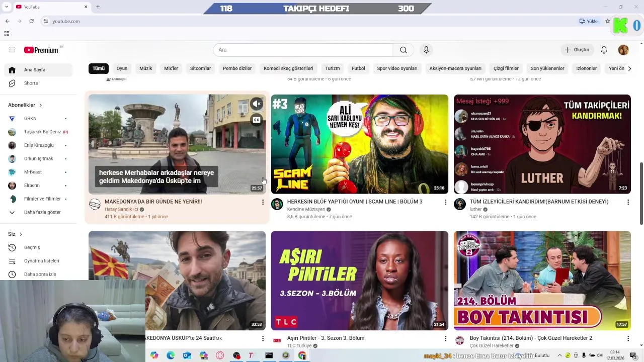Open Kendine Müzisyen channel link

coord(306,209)
